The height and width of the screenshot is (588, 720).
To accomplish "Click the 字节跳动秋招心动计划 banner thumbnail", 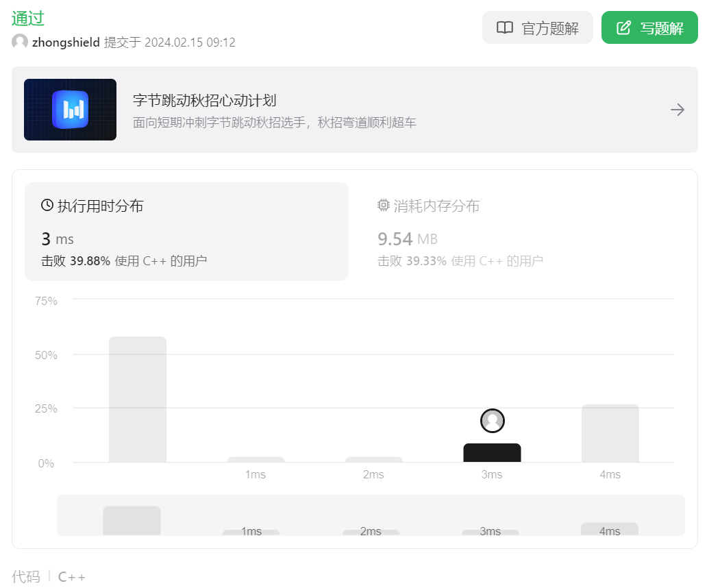I will (x=71, y=110).
